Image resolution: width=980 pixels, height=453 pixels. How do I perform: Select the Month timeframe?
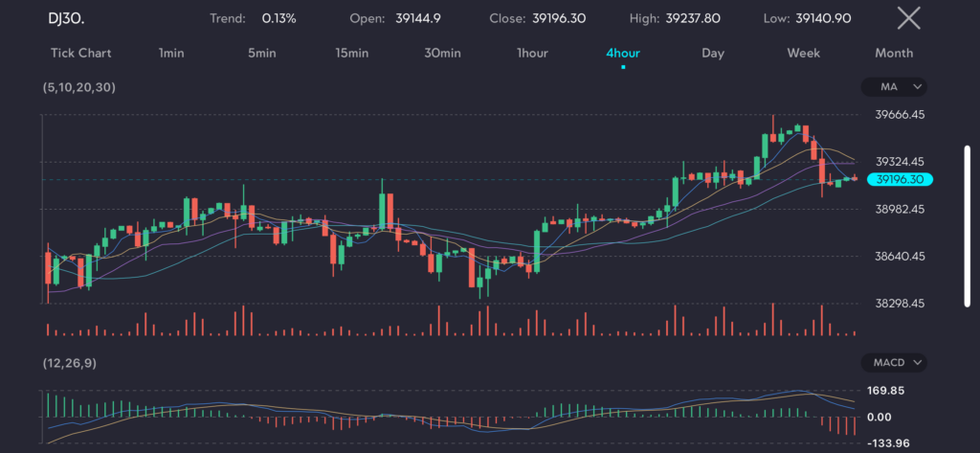893,54
